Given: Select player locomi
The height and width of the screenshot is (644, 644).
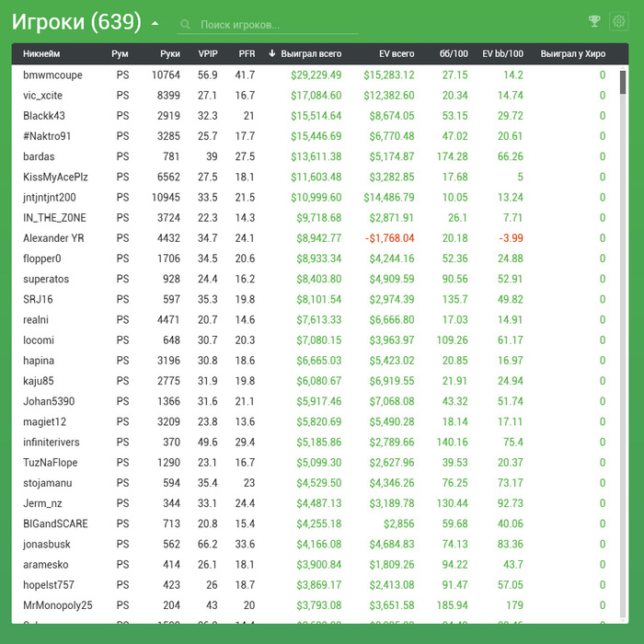Looking at the screenshot, I should [x=39, y=340].
